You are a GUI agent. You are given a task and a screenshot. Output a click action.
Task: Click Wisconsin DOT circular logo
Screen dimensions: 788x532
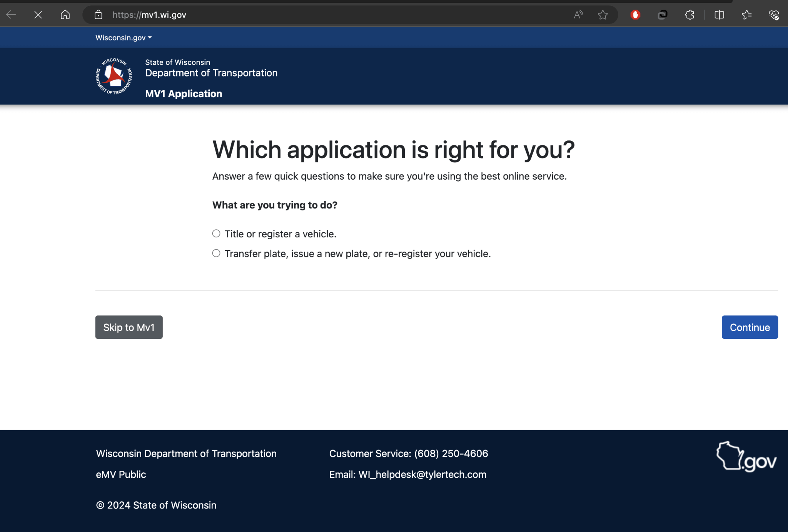pyautogui.click(x=114, y=76)
